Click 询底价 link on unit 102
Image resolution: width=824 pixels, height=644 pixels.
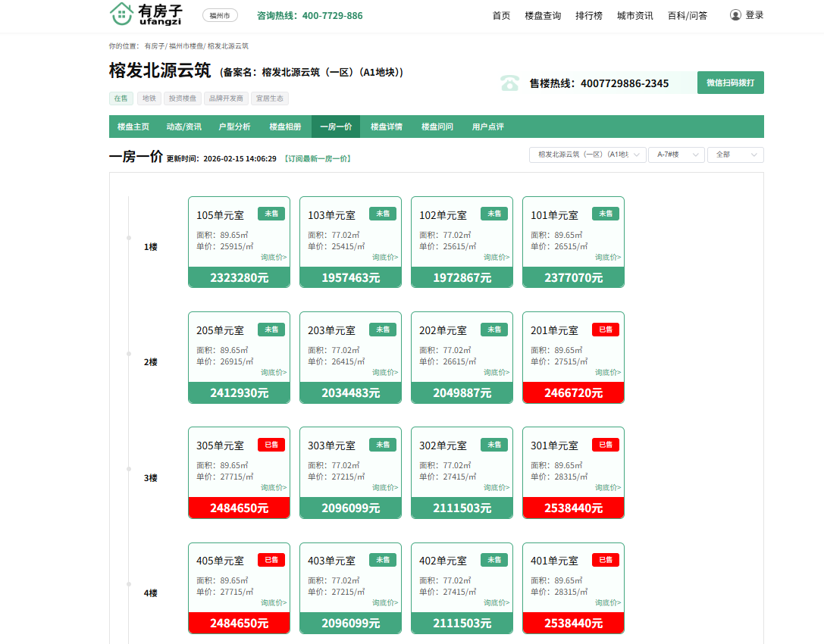pos(496,258)
